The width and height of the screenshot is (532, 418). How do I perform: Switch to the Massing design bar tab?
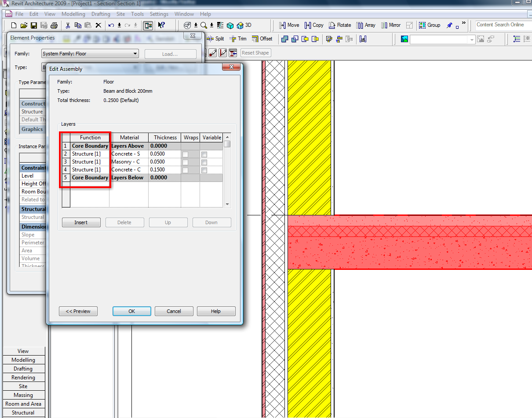(23, 395)
